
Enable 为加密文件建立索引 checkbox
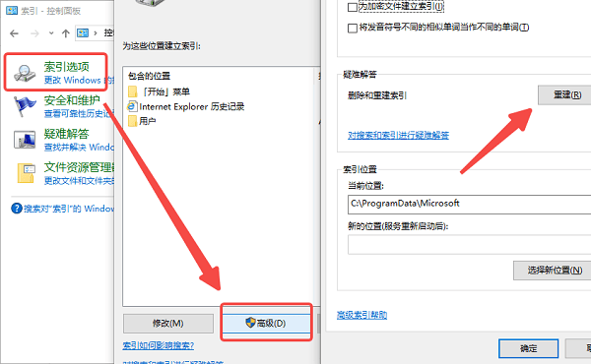coord(353,7)
